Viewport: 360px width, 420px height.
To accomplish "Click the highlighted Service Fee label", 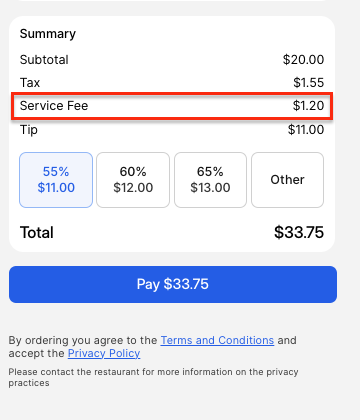I will point(54,106).
